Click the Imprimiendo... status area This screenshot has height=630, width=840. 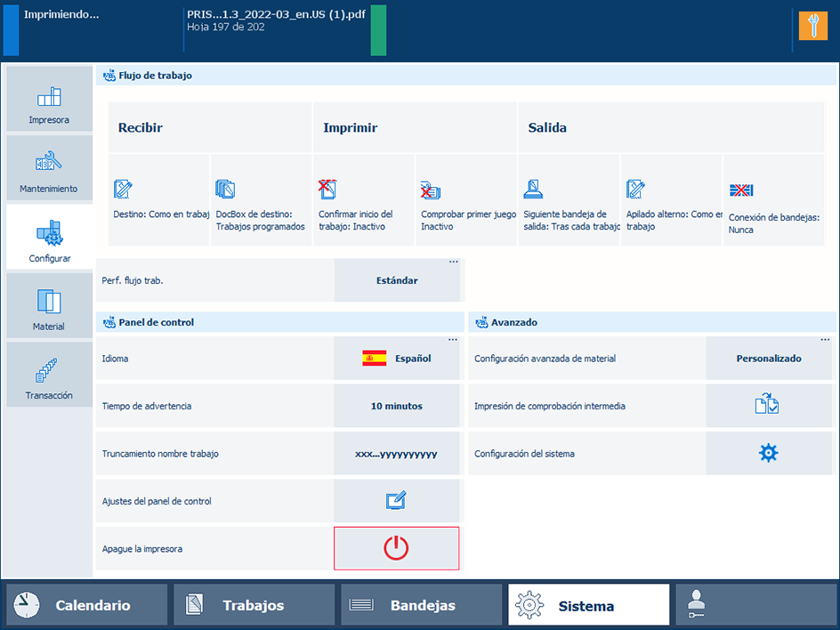61,14
